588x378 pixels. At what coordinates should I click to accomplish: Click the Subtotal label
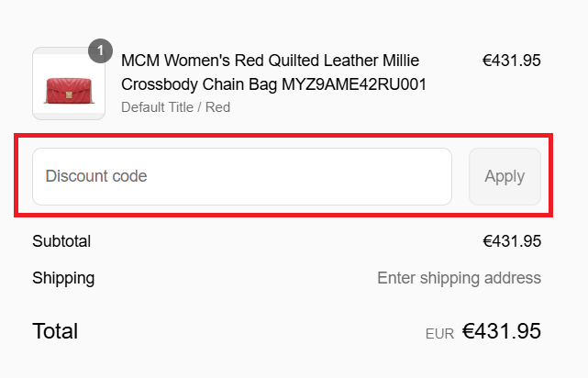[61, 241]
